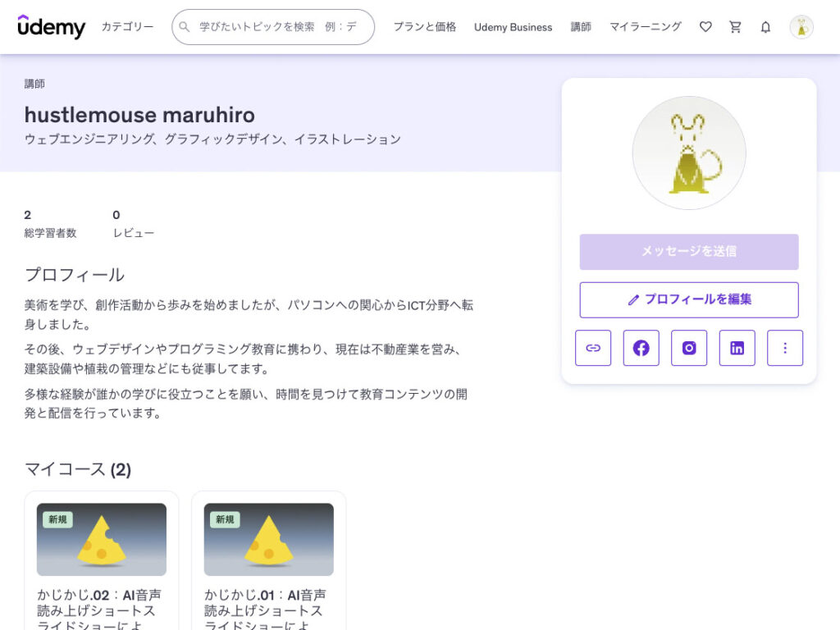This screenshot has width=840, height=630.
Task: Go to マイラーニング
Action: tap(645, 27)
